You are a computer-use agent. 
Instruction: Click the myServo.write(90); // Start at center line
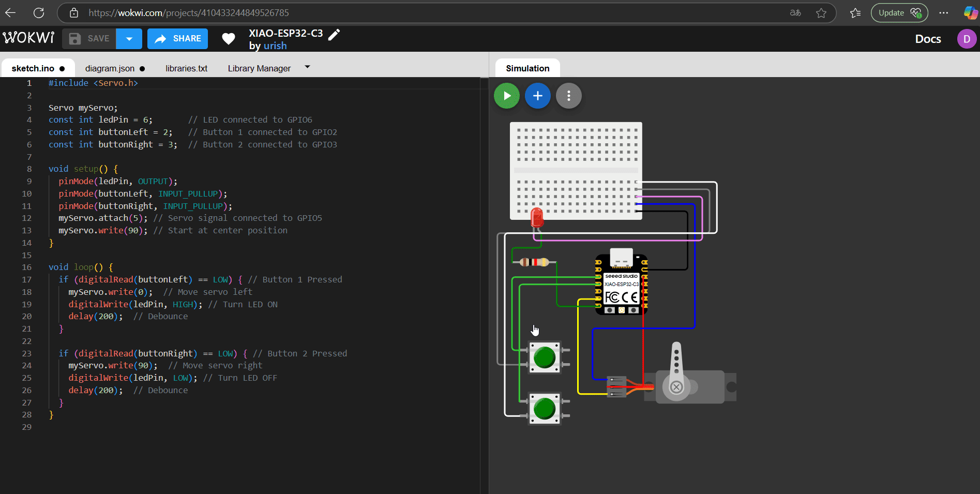[x=173, y=230]
